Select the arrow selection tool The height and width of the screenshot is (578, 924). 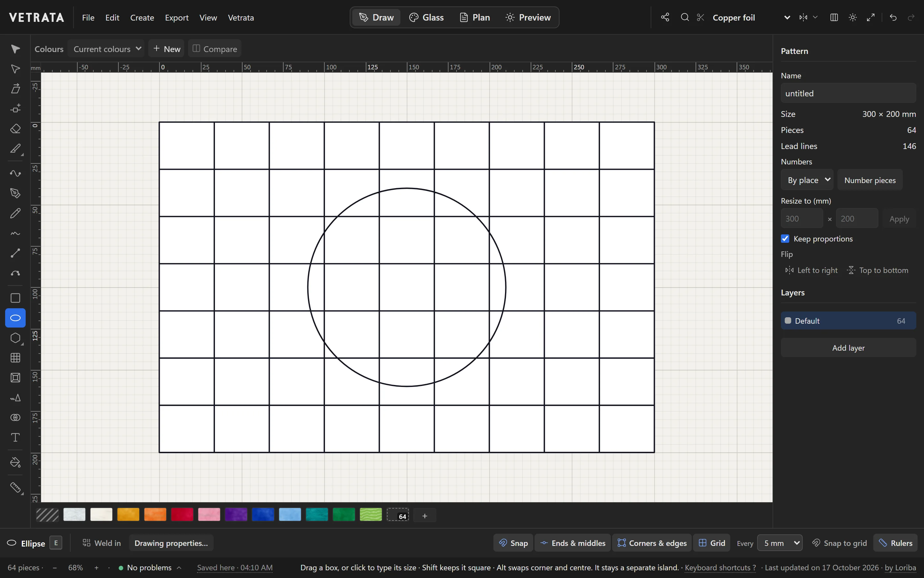coord(15,49)
